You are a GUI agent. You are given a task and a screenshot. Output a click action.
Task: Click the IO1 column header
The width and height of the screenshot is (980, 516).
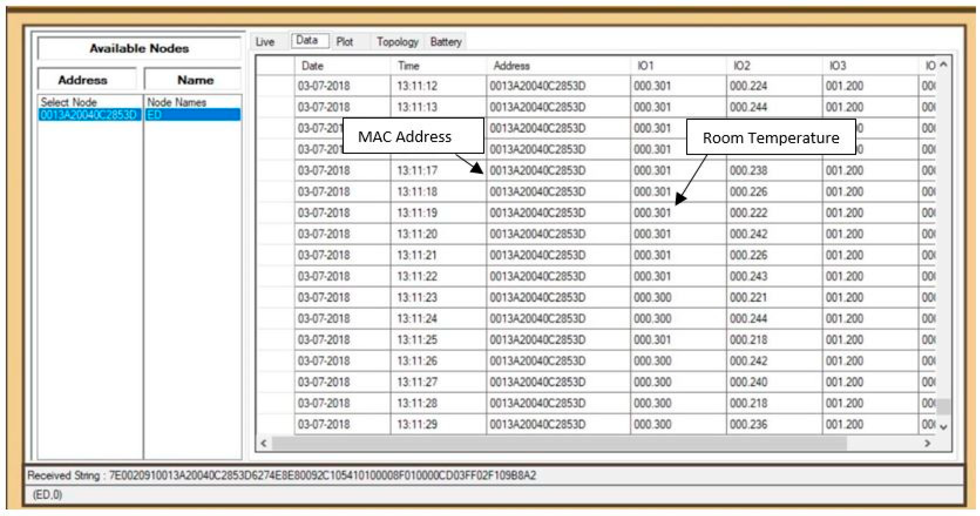point(645,66)
